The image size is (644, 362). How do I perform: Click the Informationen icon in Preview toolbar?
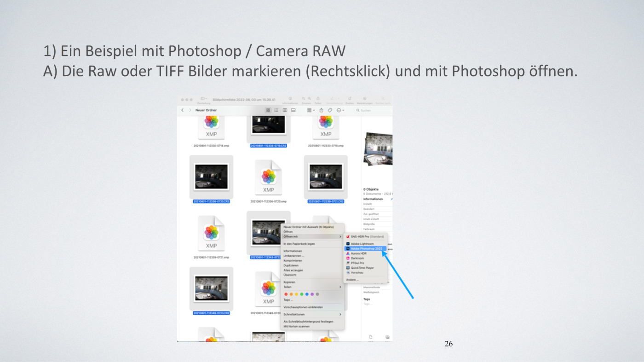pyautogui.click(x=290, y=99)
